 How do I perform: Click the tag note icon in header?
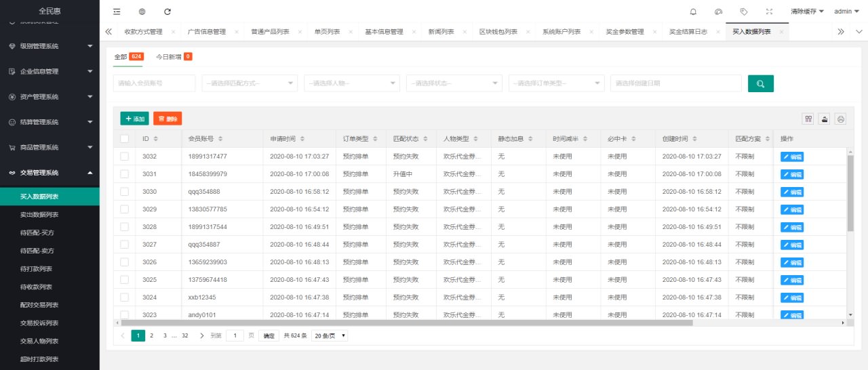[744, 12]
